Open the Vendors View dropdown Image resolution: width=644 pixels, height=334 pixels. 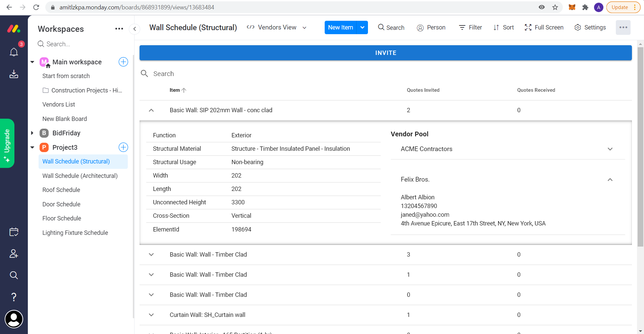pyautogui.click(x=276, y=27)
